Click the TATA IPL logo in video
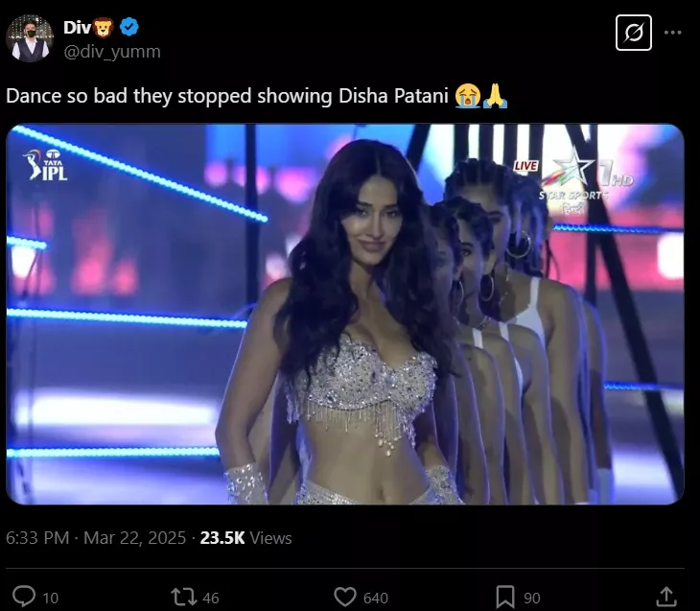Viewport: 700px width, 611px height. point(45,167)
